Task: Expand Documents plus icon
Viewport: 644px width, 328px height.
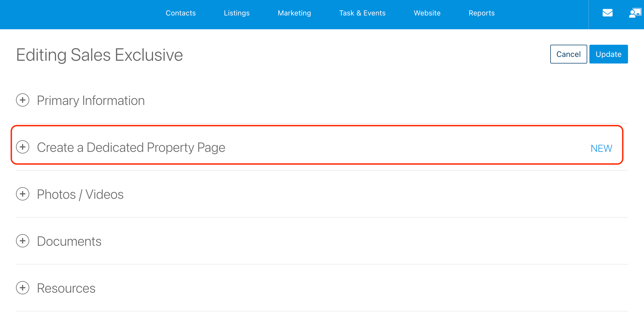Action: (x=23, y=241)
